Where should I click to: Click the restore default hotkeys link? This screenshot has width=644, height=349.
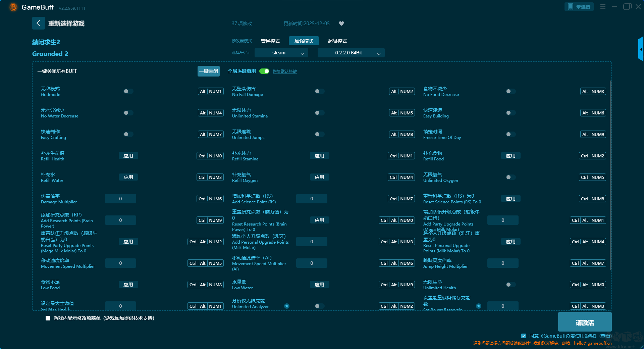284,71
